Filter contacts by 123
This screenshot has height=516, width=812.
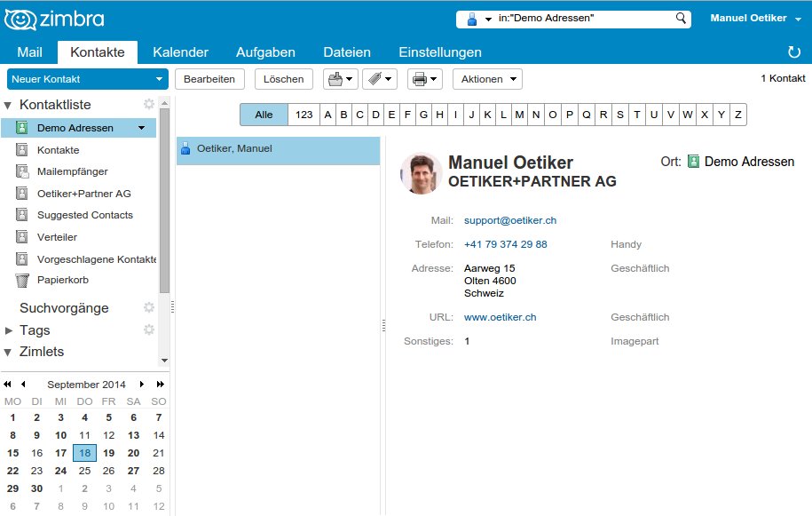(x=304, y=115)
